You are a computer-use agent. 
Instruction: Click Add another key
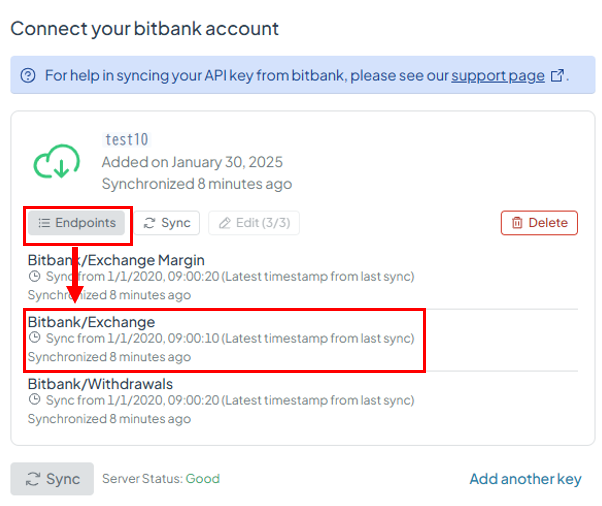525,479
